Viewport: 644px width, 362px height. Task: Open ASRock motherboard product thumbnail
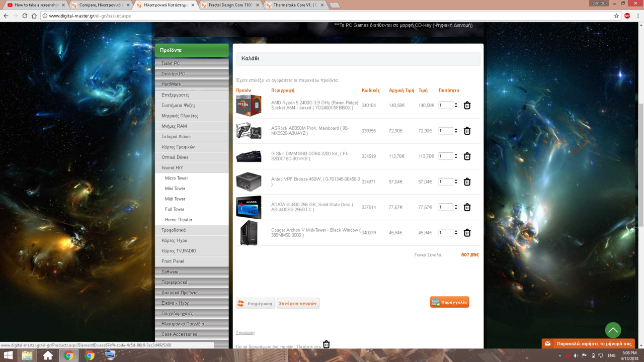pos(249,131)
